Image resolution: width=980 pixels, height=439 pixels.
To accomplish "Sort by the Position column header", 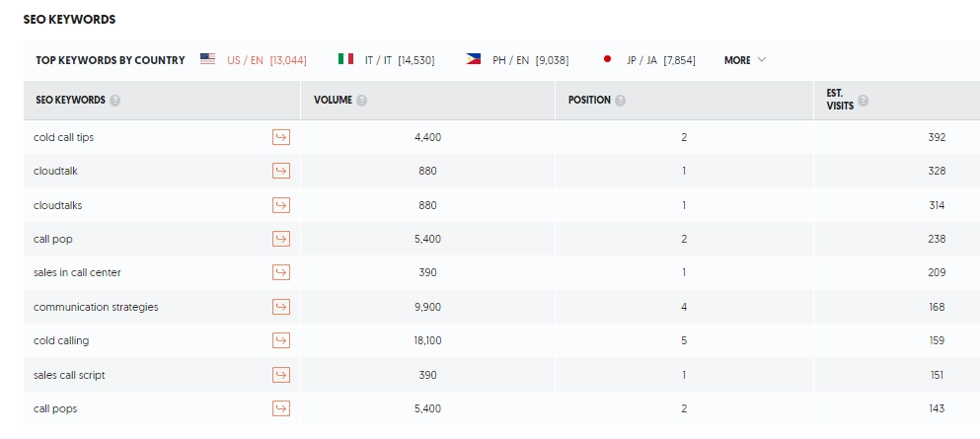I will point(589,101).
